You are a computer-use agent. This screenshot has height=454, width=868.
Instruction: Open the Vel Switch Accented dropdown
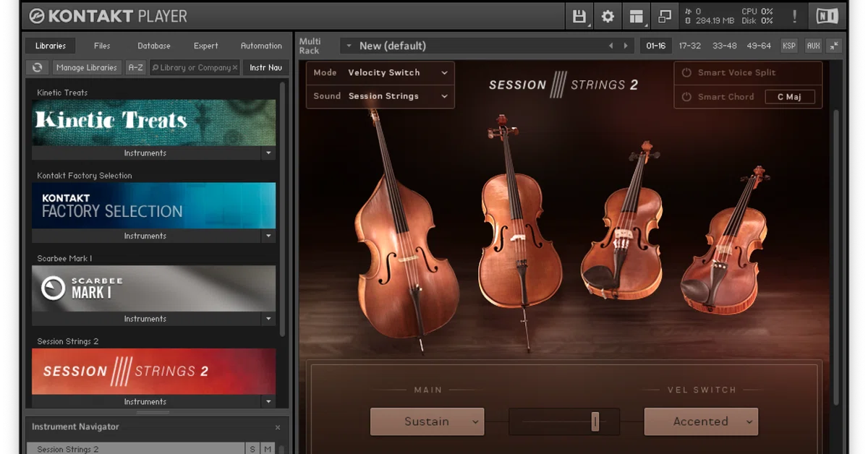pyautogui.click(x=701, y=421)
